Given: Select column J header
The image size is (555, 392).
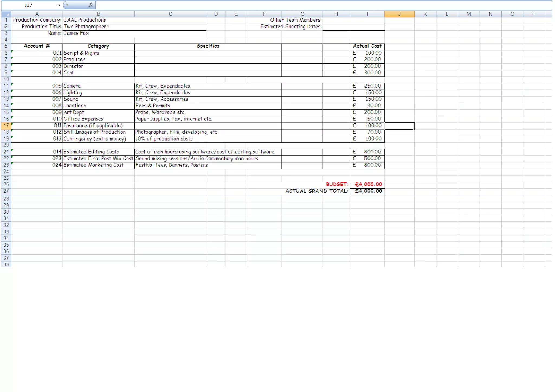Looking at the screenshot, I should tap(399, 14).
